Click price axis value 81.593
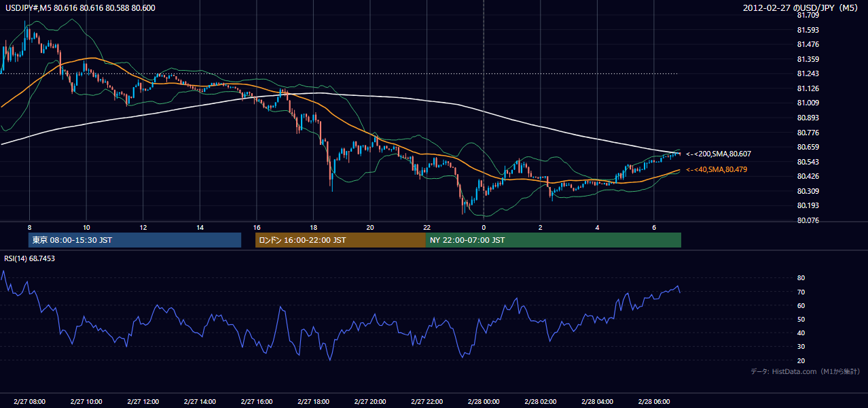The height and width of the screenshot is (408, 868). [x=808, y=30]
